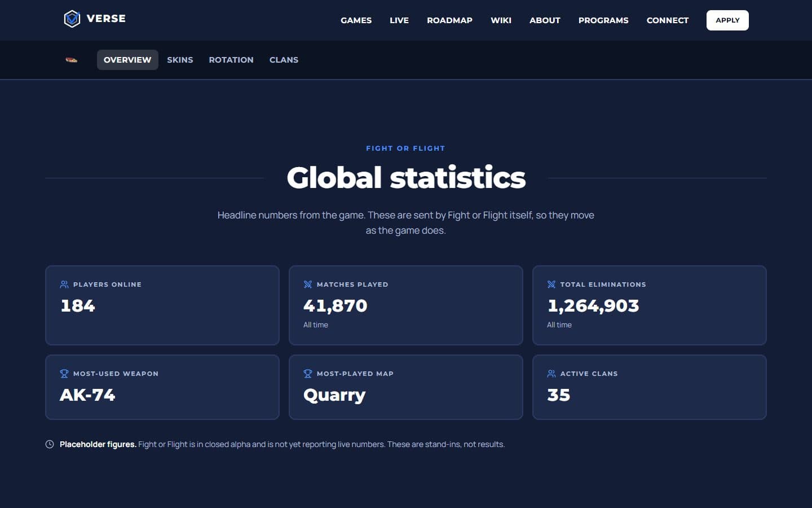812x508 pixels.
Task: Click the Apply button
Action: pyautogui.click(x=727, y=20)
